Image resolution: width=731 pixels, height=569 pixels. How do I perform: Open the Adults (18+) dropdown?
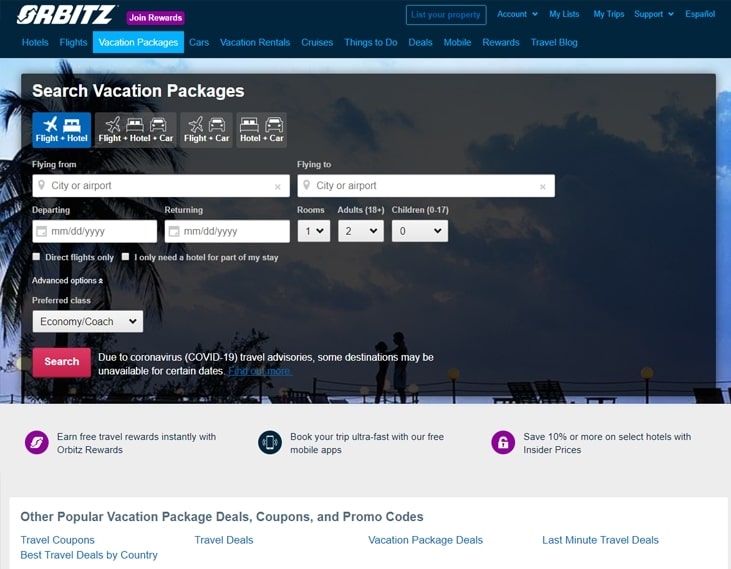361,231
